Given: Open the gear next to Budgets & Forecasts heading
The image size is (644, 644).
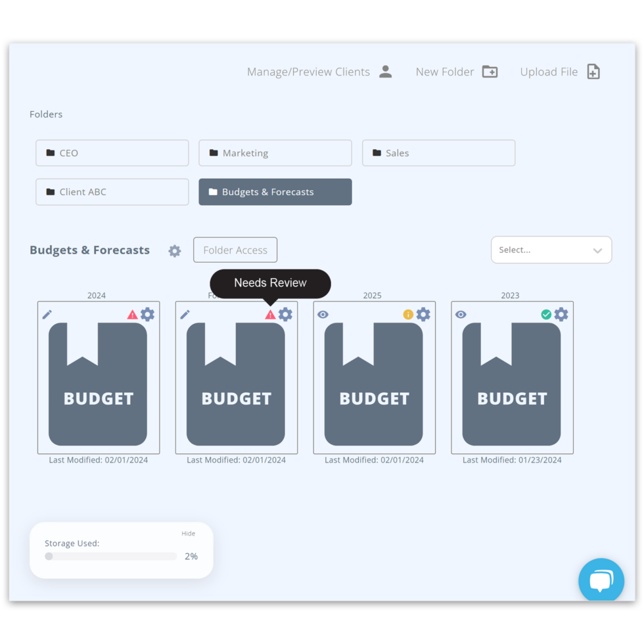Looking at the screenshot, I should point(174,251).
